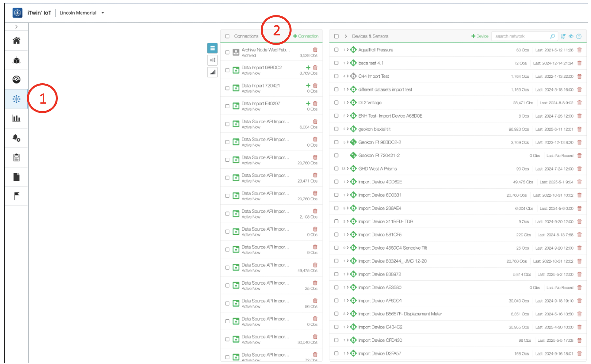Select all connections checkbox in header

click(227, 36)
